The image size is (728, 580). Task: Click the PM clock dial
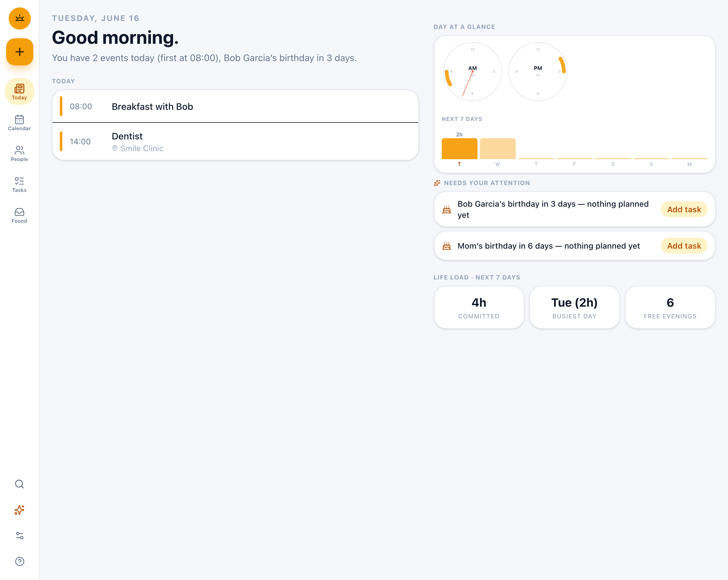pos(538,72)
